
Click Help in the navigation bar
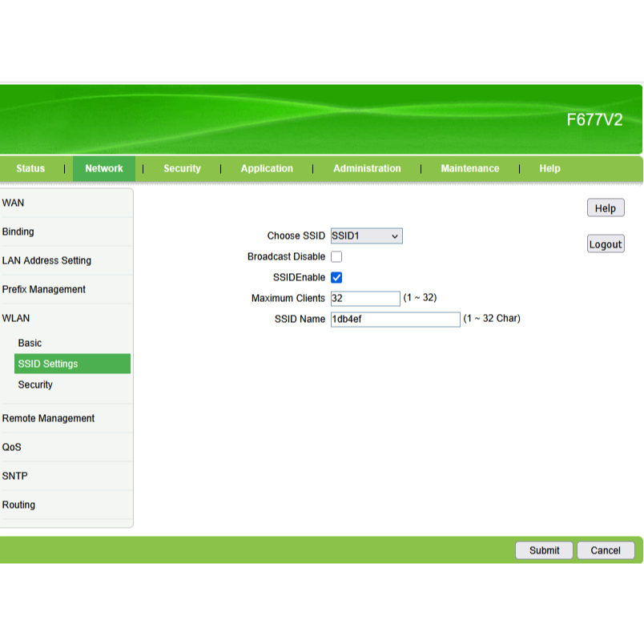click(549, 168)
